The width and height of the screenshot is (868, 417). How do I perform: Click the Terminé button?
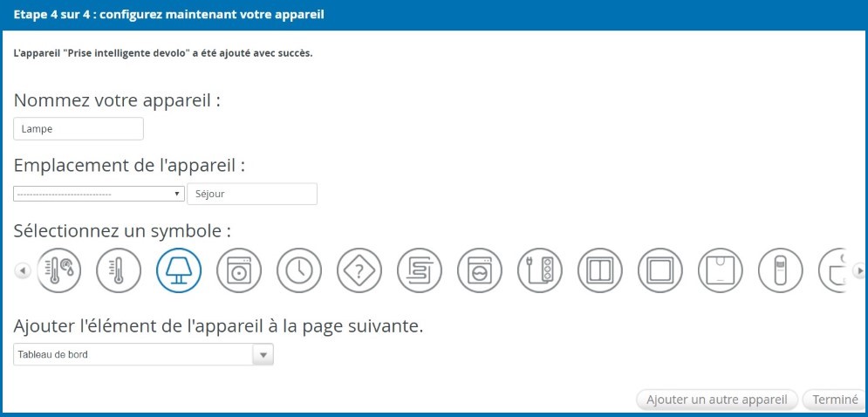[x=835, y=400]
